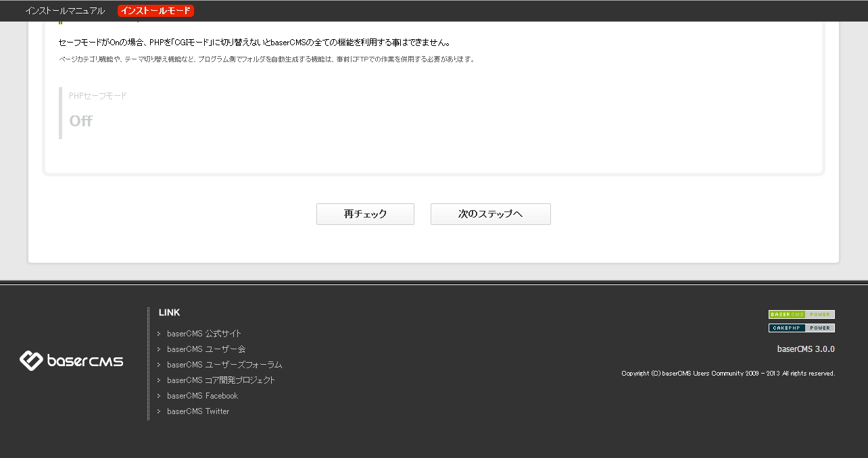Click the arrow icon beside baserCMS 公式サイト

pos(160,333)
